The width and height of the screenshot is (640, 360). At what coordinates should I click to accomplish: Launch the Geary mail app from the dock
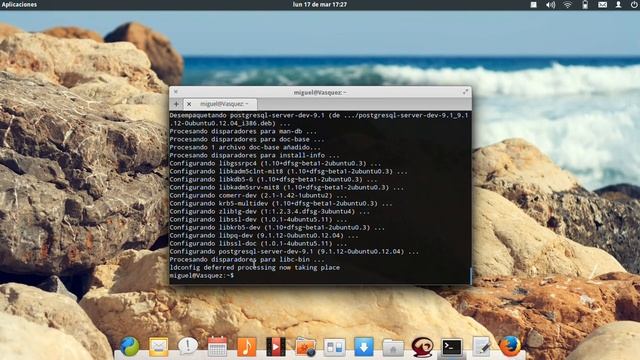pos(158,347)
